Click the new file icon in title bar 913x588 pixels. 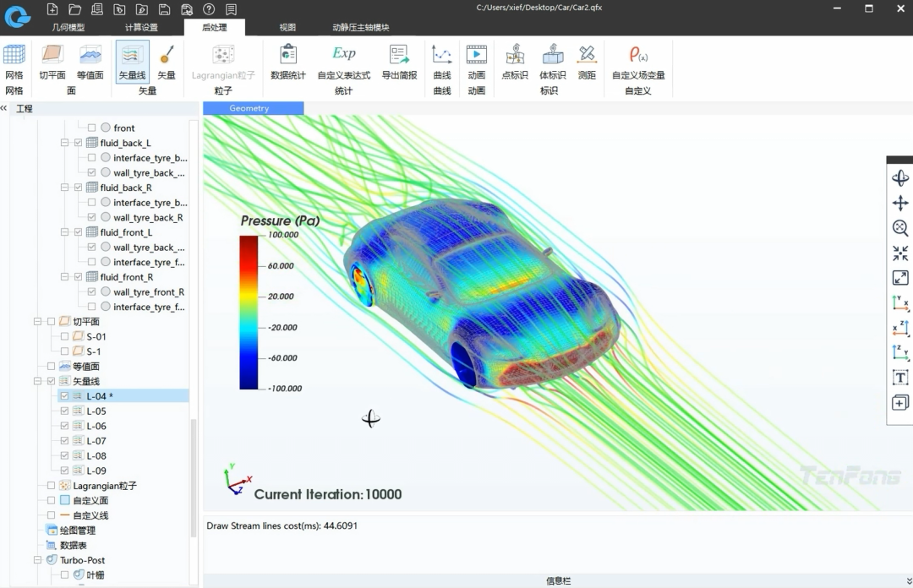pos(52,8)
